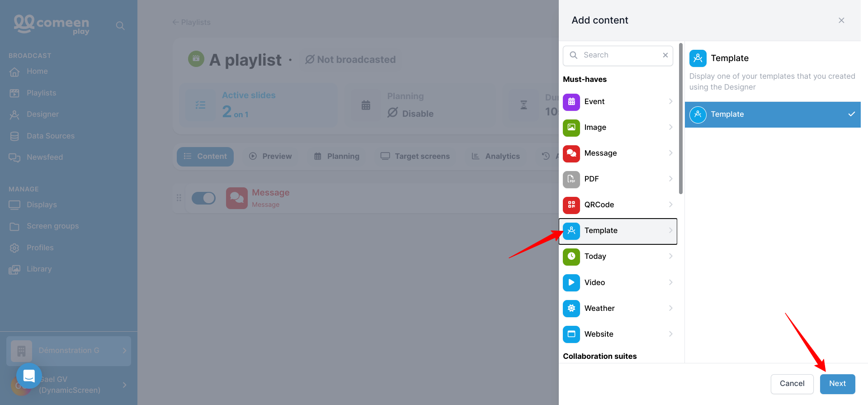Image resolution: width=868 pixels, height=405 pixels.
Task: Click the comeen play logo
Action: coord(52,25)
